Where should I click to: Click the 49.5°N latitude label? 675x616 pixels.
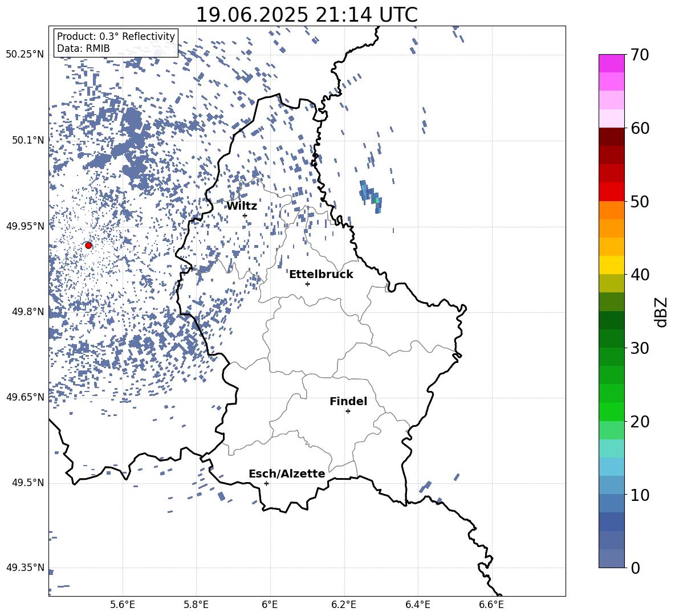click(28, 482)
